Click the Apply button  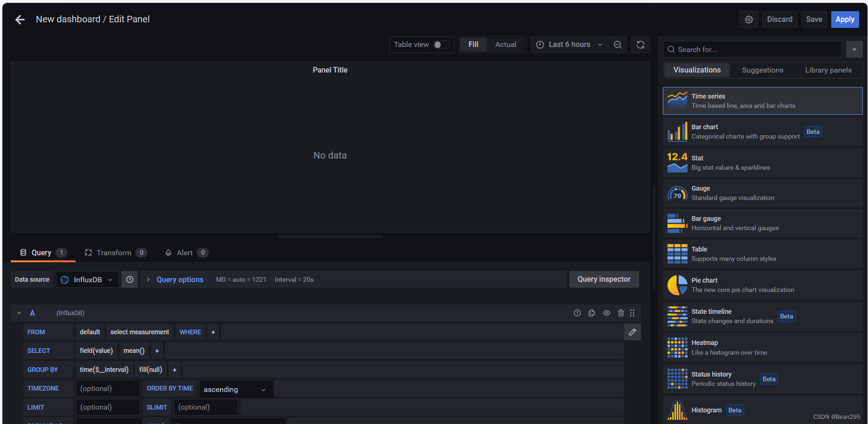coord(845,20)
